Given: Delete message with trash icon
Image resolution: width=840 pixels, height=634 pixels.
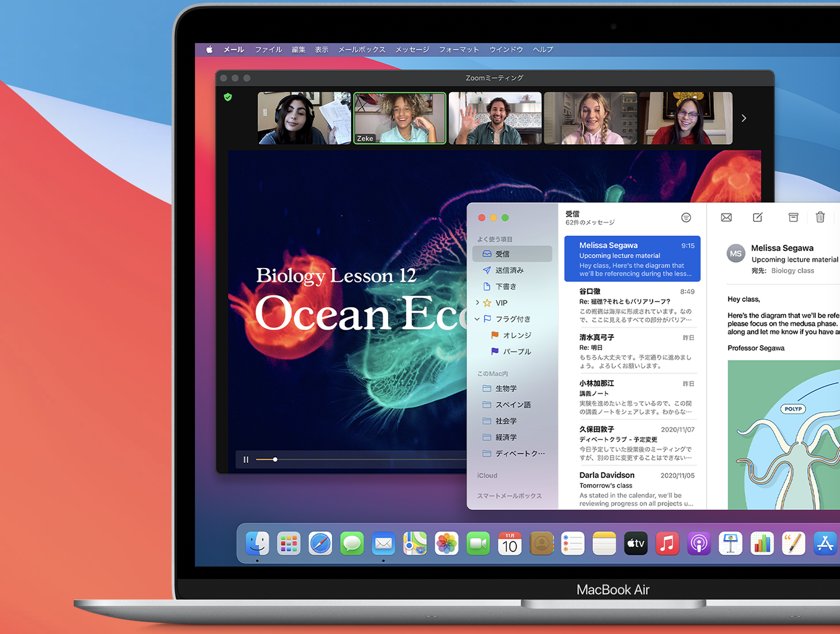Looking at the screenshot, I should [820, 217].
